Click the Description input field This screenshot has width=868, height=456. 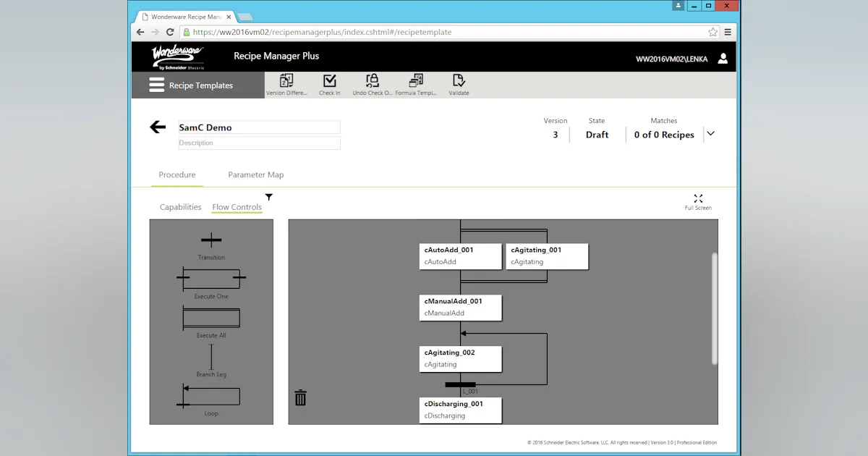[x=259, y=143]
